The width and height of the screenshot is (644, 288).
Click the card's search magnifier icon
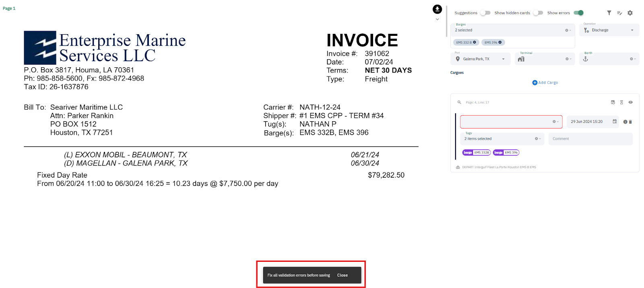tap(459, 102)
